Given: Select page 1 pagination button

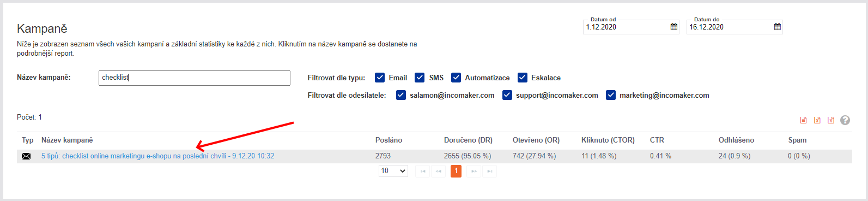Looking at the screenshot, I should [x=457, y=171].
